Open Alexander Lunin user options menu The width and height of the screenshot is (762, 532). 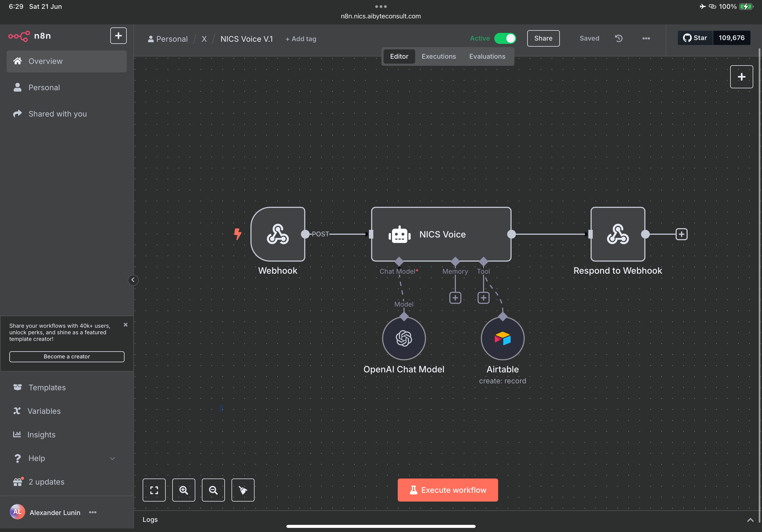pos(93,512)
